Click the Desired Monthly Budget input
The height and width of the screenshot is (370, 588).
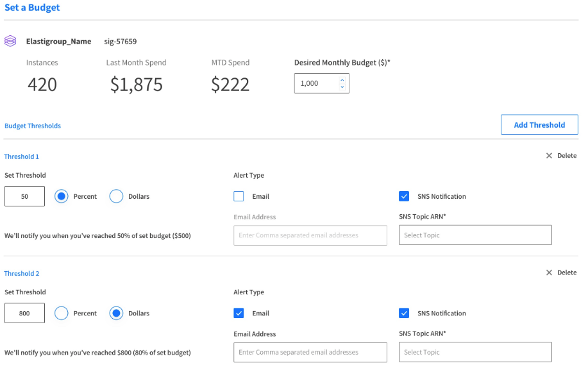coord(315,83)
